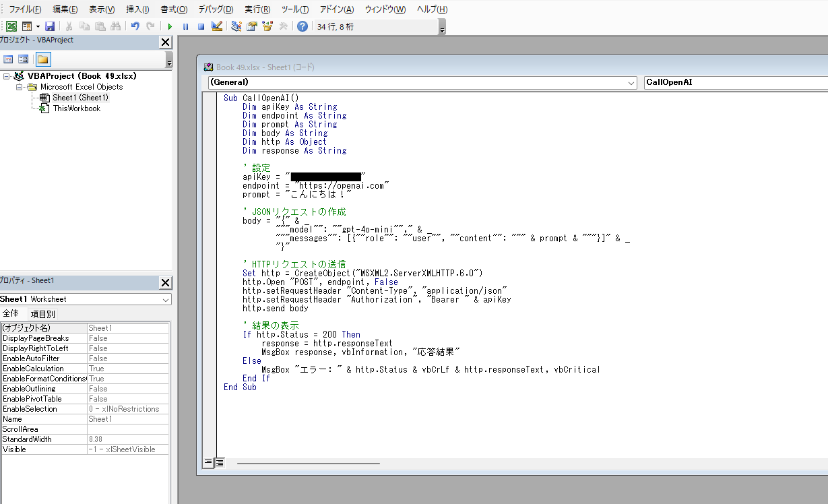Click the Copy icon in the toolbar
The width and height of the screenshot is (828, 504).
pos(84,26)
